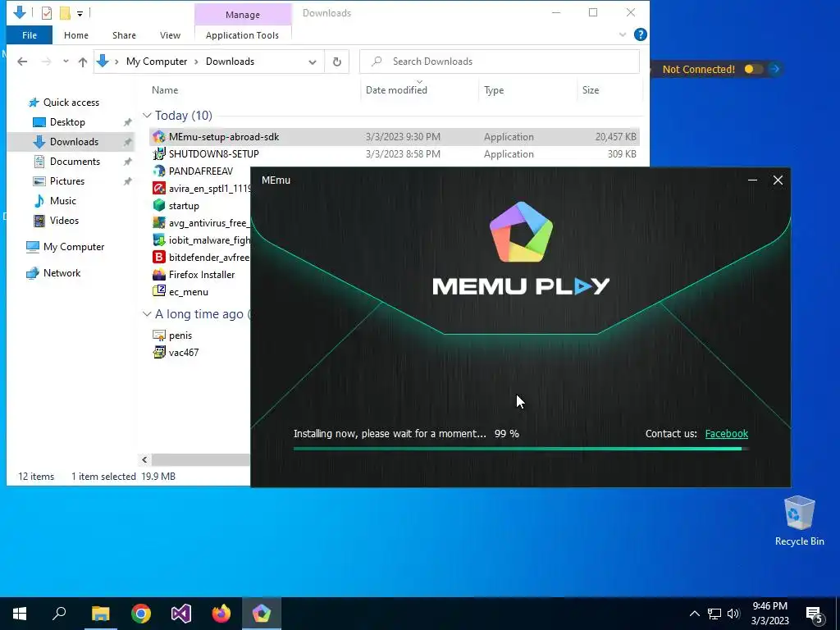
Task: Click the SHUTDOWN8-SETUP file icon
Action: click(158, 154)
